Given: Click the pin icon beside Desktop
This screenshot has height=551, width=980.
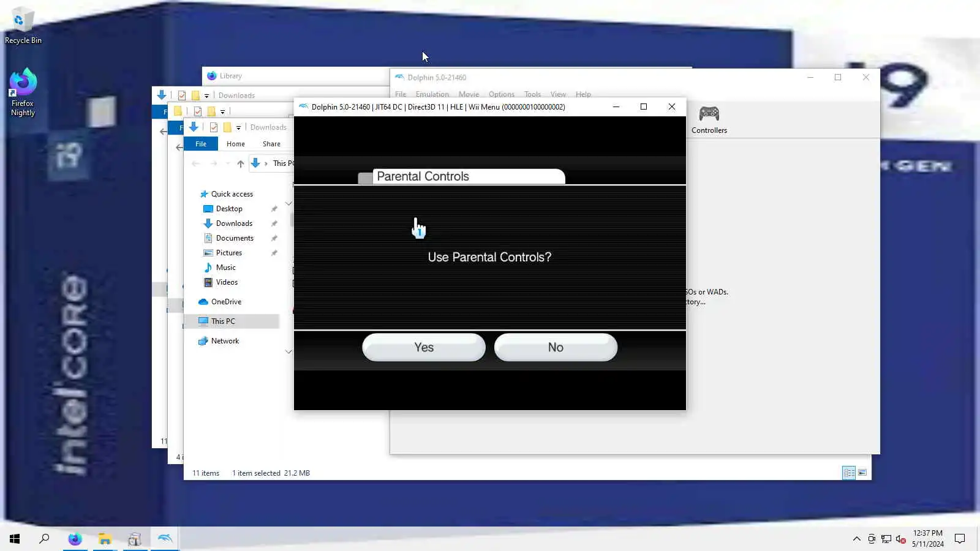Looking at the screenshot, I should tap(274, 209).
